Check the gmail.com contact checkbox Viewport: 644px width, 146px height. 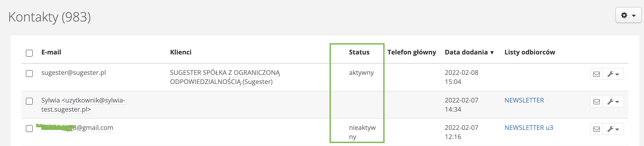coord(29,129)
